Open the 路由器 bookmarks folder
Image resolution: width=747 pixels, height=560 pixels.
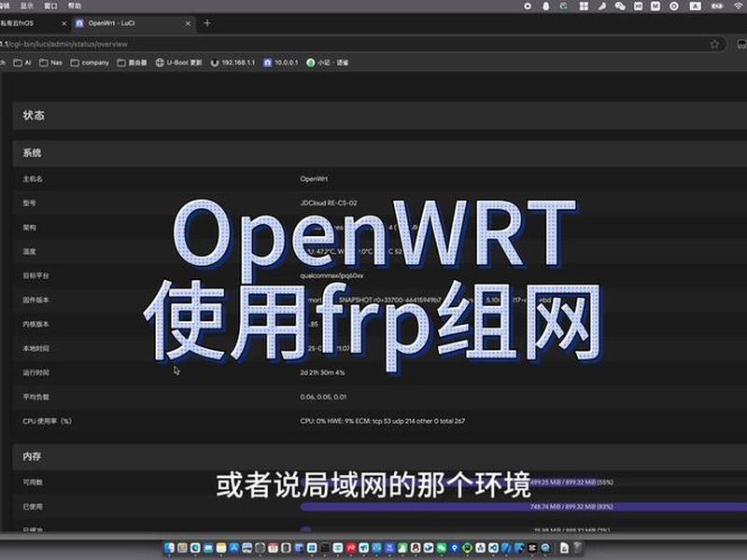coord(132,63)
